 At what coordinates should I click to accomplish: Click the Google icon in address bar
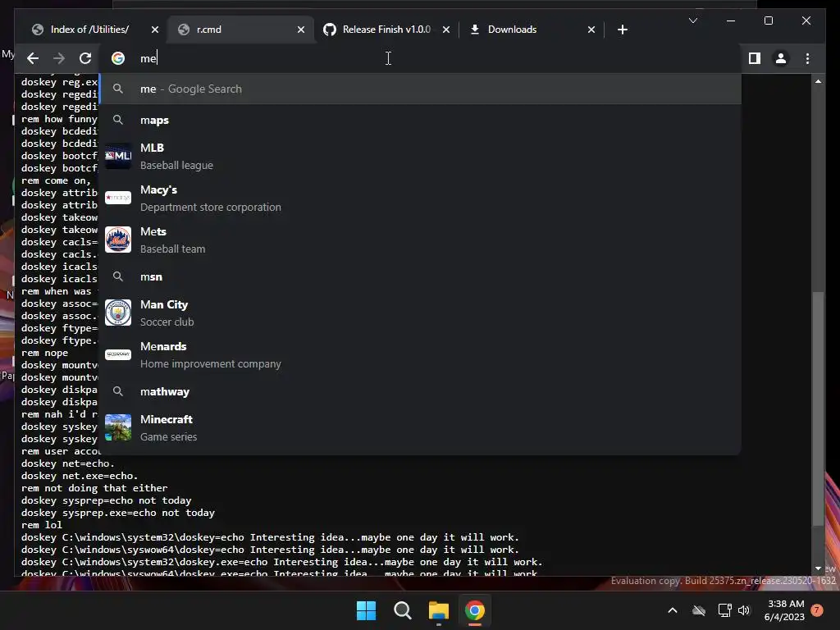(x=118, y=58)
